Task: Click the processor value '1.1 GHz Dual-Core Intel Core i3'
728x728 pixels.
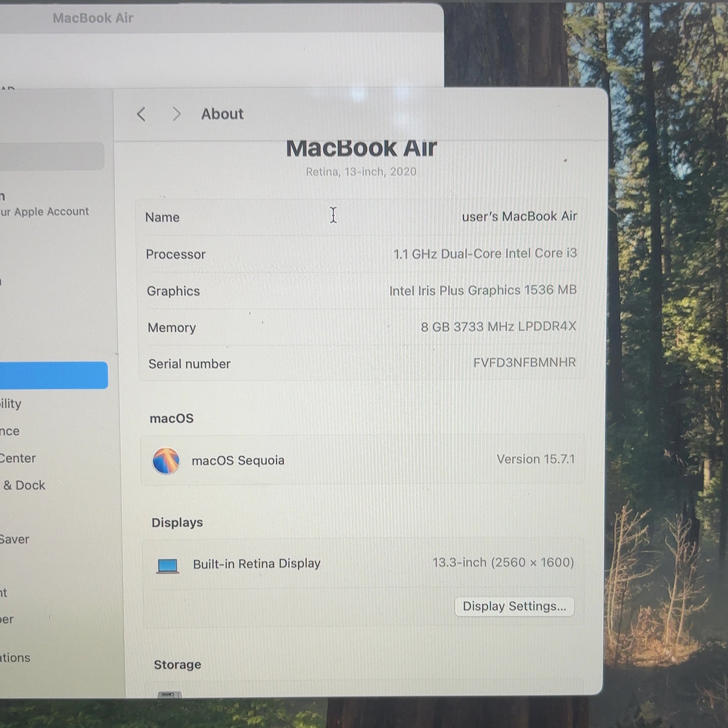Action: [x=485, y=254]
